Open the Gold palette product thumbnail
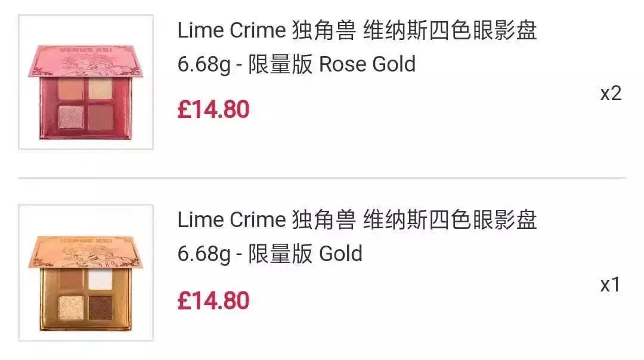This screenshot has height=360, width=644. coord(86,272)
